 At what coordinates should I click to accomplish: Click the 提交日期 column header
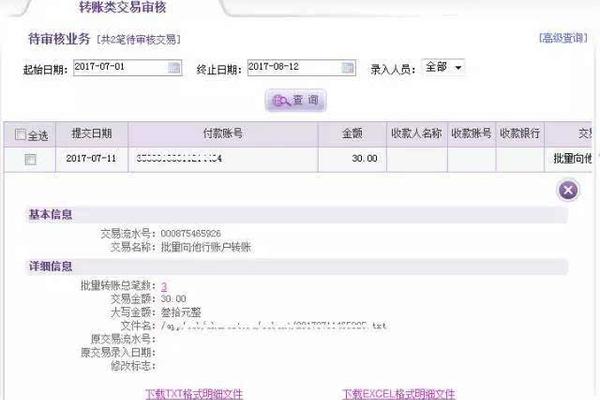tap(92, 134)
